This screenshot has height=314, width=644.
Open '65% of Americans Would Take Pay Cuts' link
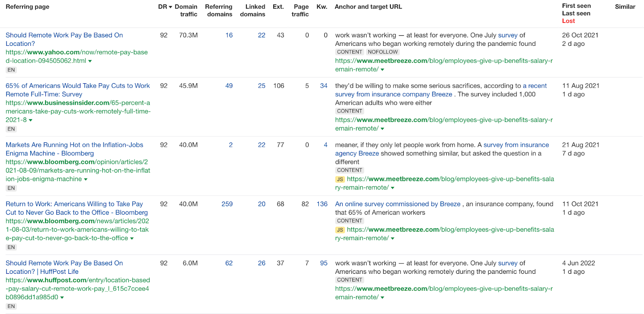click(78, 90)
